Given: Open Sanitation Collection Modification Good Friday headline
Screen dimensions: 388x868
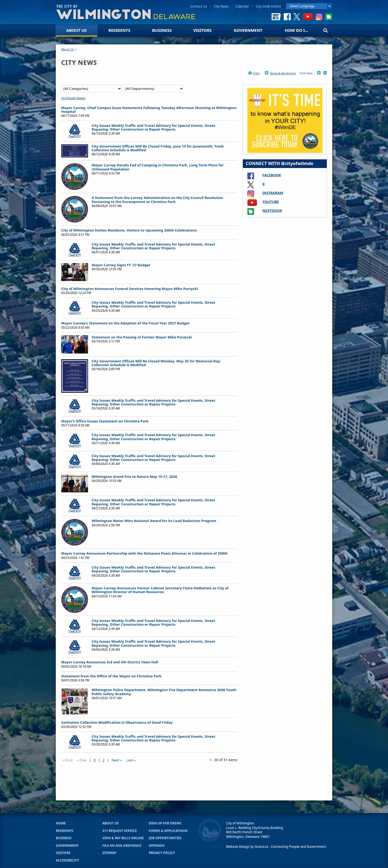Looking at the screenshot, I should (117, 722).
